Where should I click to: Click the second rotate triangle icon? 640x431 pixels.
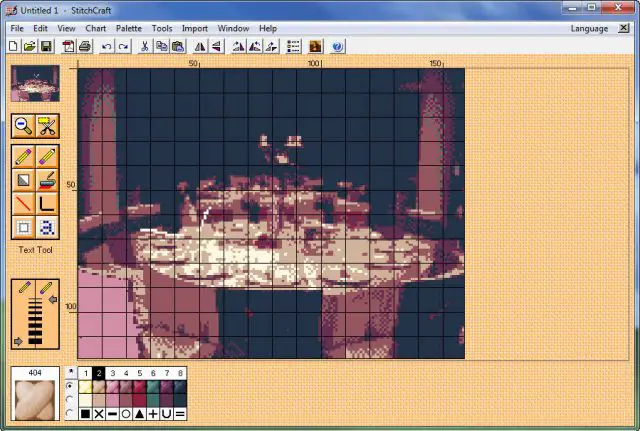pyautogui.click(x=255, y=47)
